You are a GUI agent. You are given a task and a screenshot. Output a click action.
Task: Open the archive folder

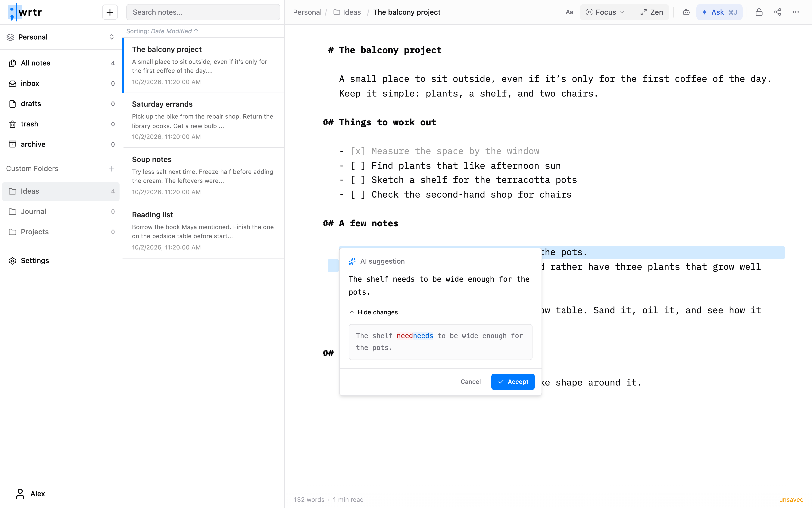click(x=61, y=144)
